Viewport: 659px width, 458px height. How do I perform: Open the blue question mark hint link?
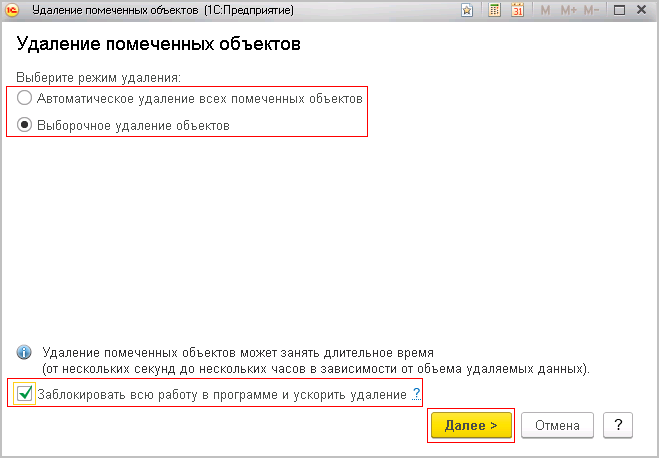(x=416, y=394)
